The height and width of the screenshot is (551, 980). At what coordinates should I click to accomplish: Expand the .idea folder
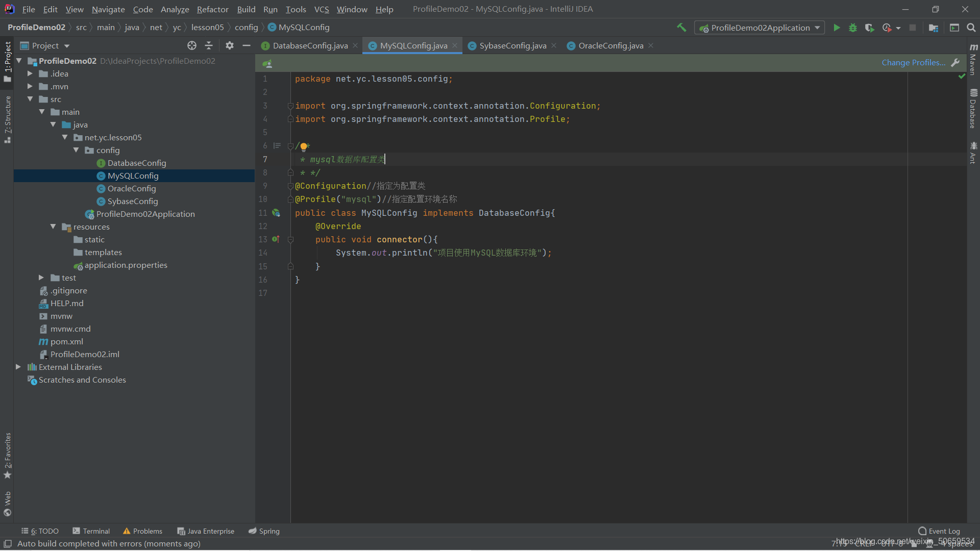coord(30,73)
